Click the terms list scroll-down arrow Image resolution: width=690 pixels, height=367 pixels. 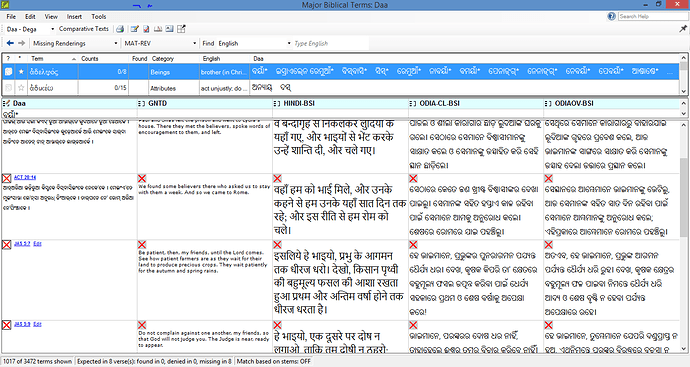tap(683, 91)
